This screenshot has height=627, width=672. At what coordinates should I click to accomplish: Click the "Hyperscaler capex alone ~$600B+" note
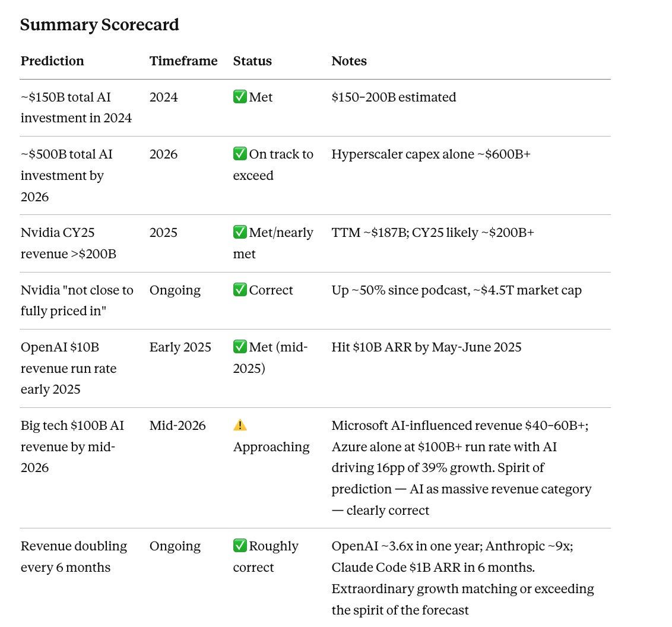[431, 154]
